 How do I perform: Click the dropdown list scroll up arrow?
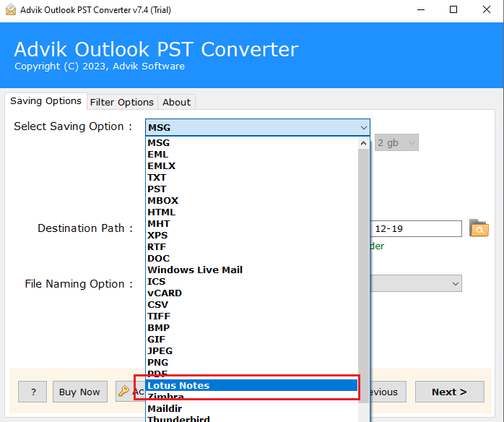pyautogui.click(x=363, y=143)
